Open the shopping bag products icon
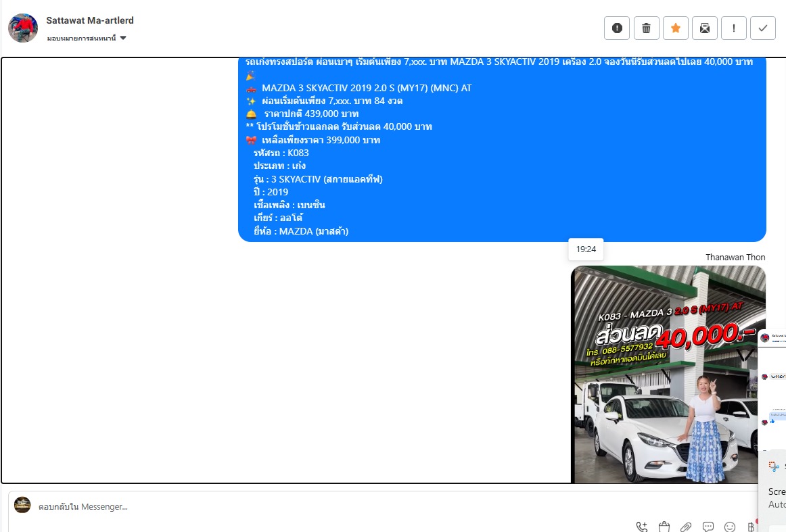 (x=664, y=527)
